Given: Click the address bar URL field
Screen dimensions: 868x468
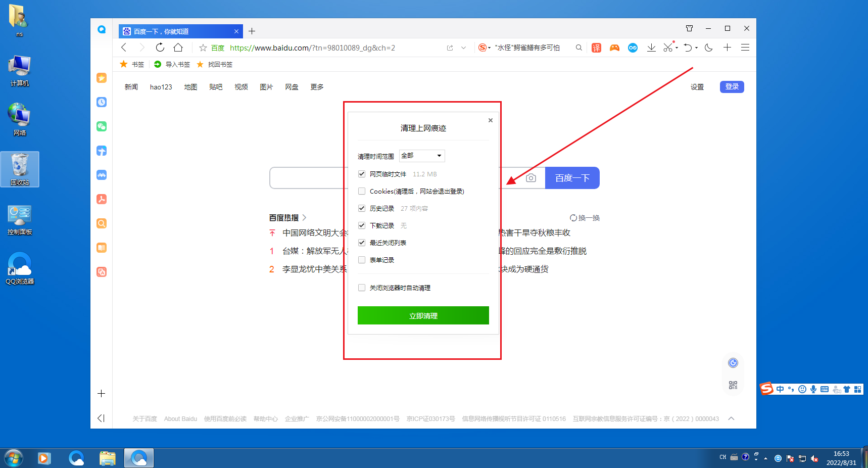Looking at the screenshot, I should click(x=333, y=48).
